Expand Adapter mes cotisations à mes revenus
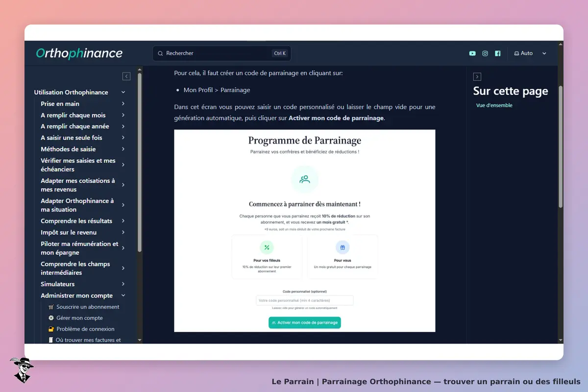The image size is (588, 392). click(123, 185)
